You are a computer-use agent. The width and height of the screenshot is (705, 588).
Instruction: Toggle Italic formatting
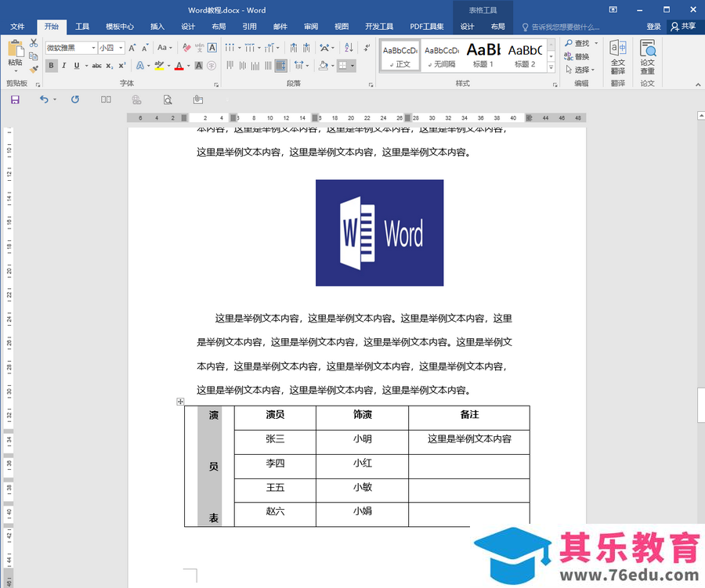coord(64,66)
